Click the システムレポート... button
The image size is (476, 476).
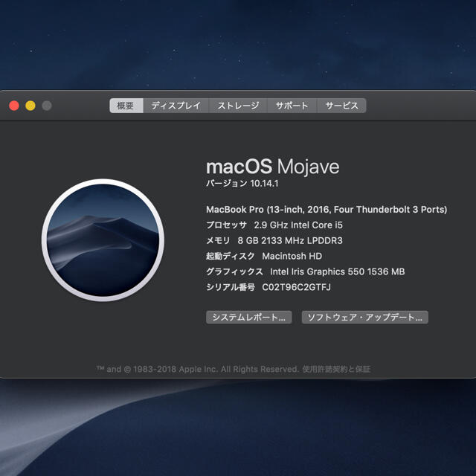pos(248,318)
